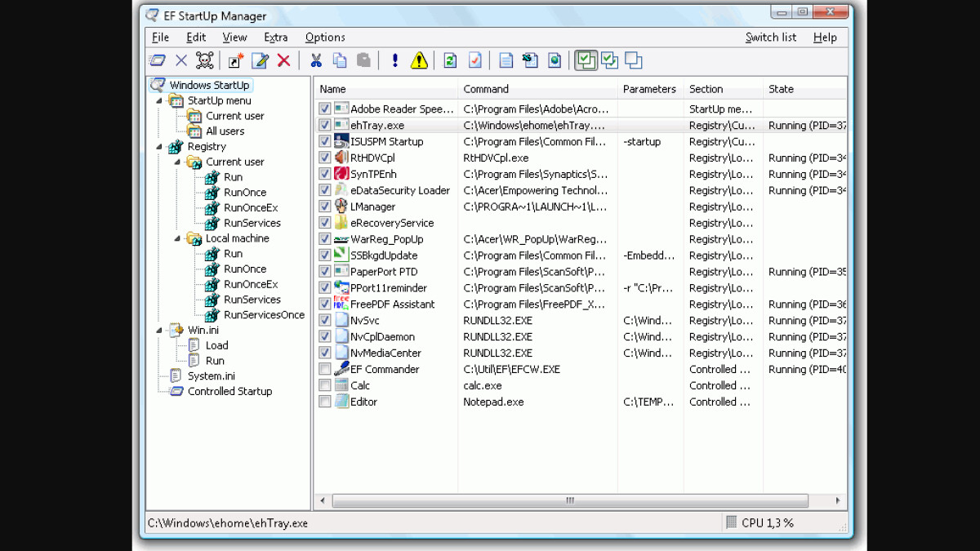Click the blue exclamation mark icon
Screen dimensions: 980x551
[395, 60]
